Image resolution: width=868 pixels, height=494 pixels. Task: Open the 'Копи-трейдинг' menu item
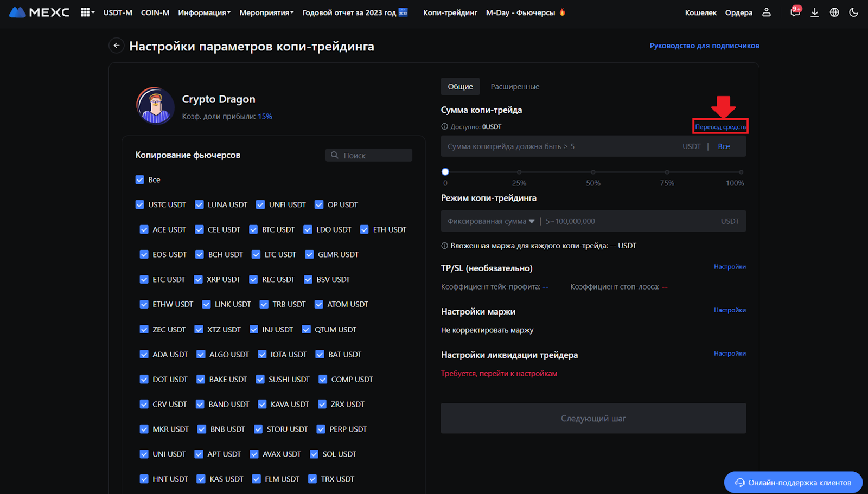click(x=450, y=12)
